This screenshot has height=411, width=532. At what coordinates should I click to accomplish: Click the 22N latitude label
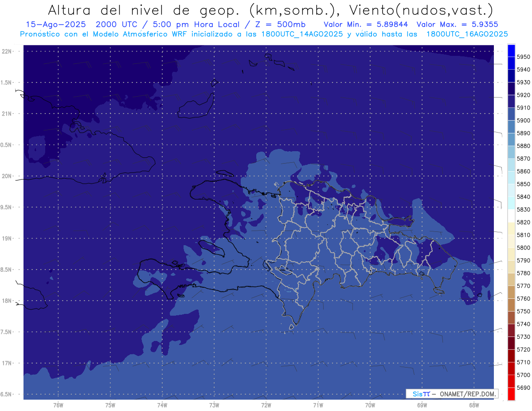coord(6,51)
